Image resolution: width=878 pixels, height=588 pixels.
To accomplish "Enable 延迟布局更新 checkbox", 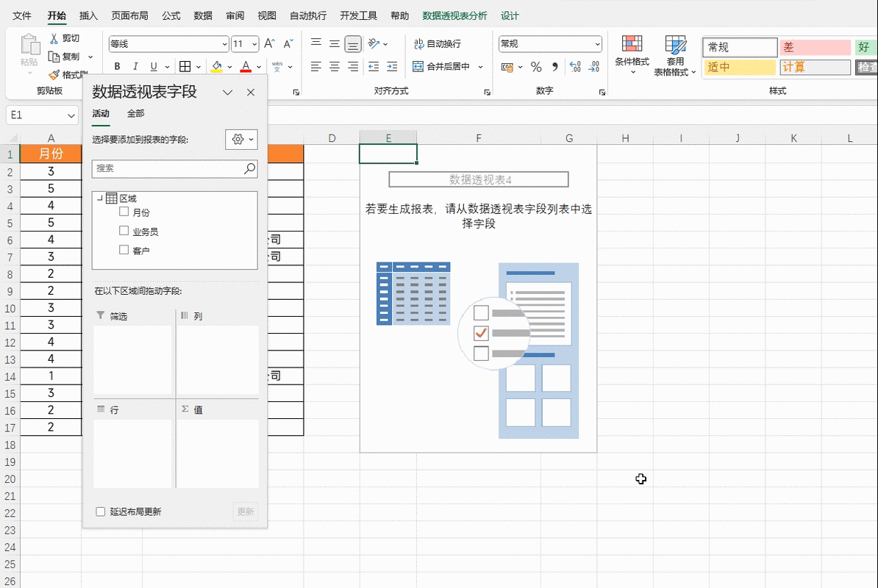I will coord(100,512).
